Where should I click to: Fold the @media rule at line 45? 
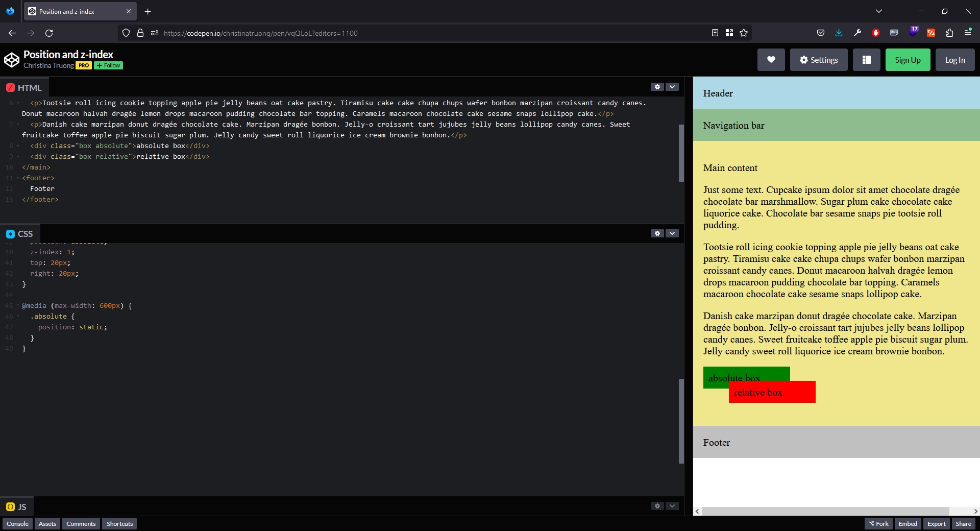pos(18,306)
